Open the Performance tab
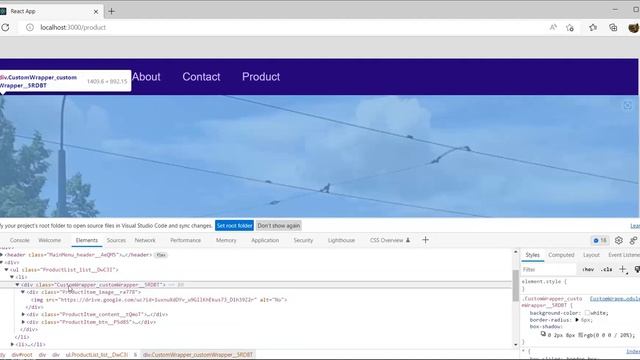 [x=185, y=240]
